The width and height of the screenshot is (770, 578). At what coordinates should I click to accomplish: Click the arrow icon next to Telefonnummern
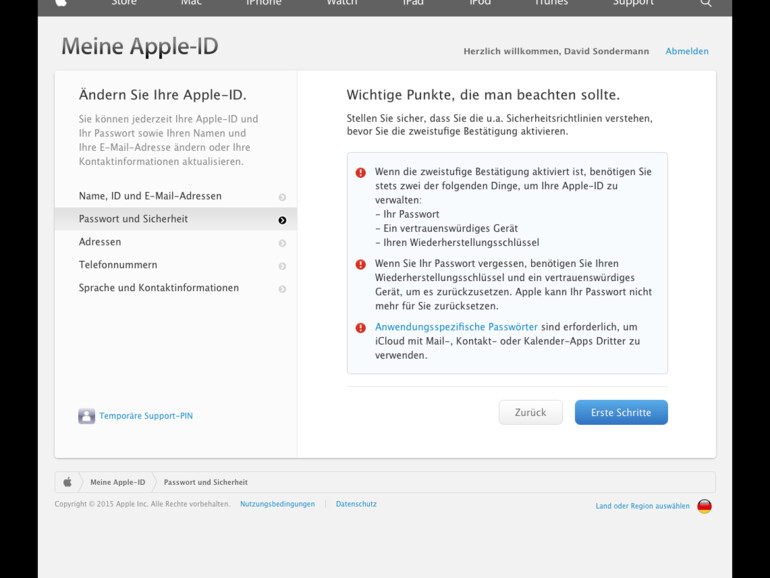pos(282,266)
